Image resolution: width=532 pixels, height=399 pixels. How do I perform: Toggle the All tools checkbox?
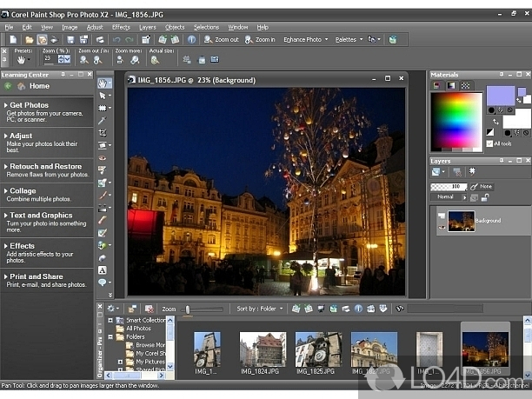point(490,143)
